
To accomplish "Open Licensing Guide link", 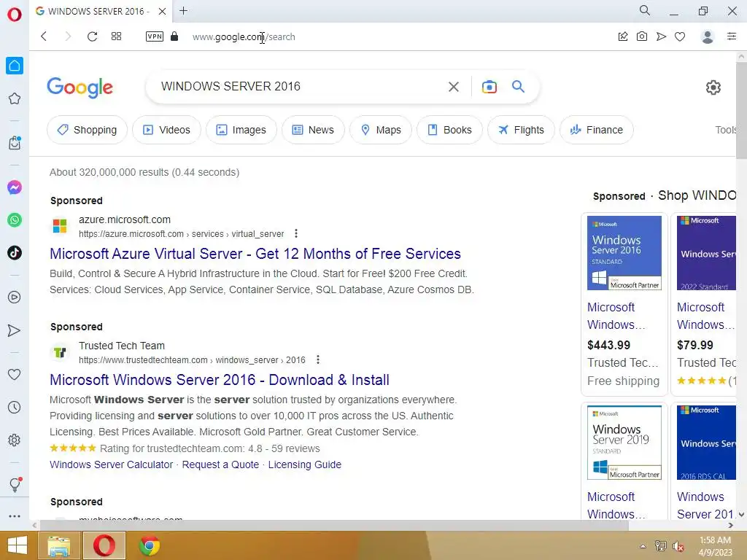I will click(305, 464).
